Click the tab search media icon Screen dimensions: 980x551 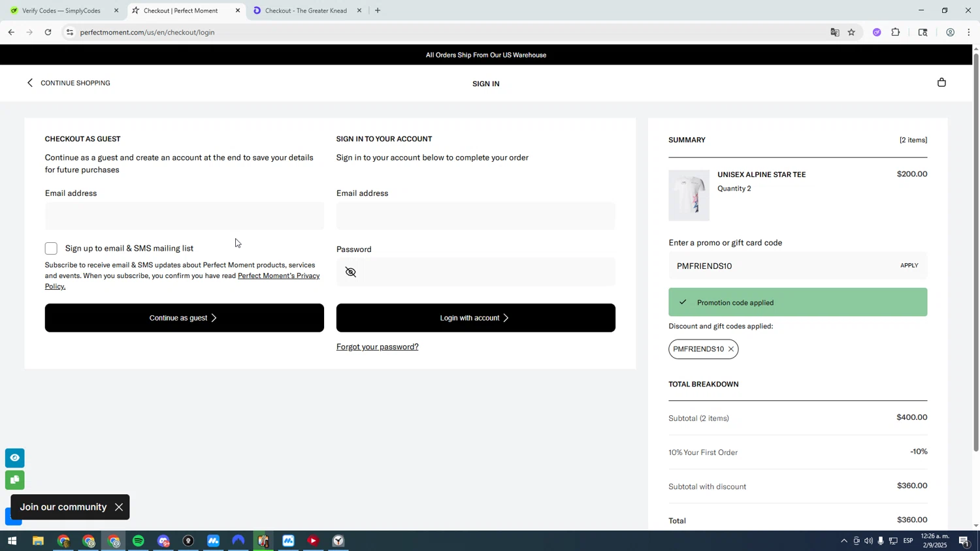pyautogui.click(x=923, y=32)
